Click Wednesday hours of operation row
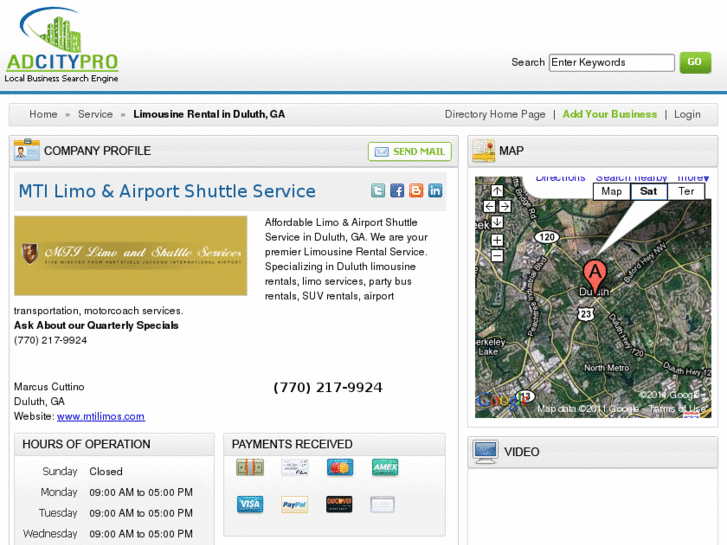The height and width of the screenshot is (545, 727). tap(114, 534)
